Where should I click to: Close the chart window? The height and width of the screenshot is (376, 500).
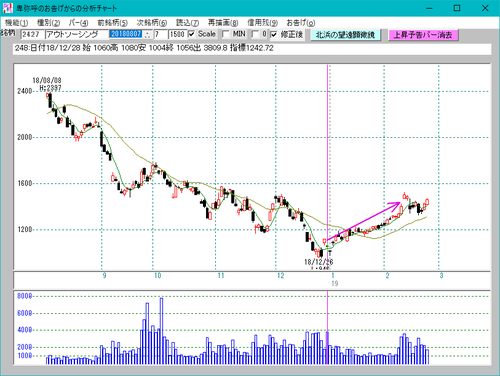pyautogui.click(x=485, y=8)
